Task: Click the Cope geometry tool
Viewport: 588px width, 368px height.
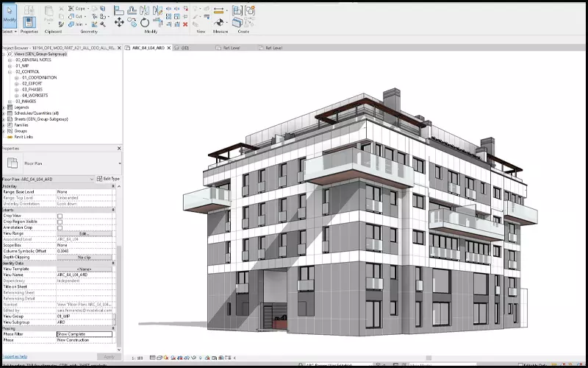Action: 78,8
